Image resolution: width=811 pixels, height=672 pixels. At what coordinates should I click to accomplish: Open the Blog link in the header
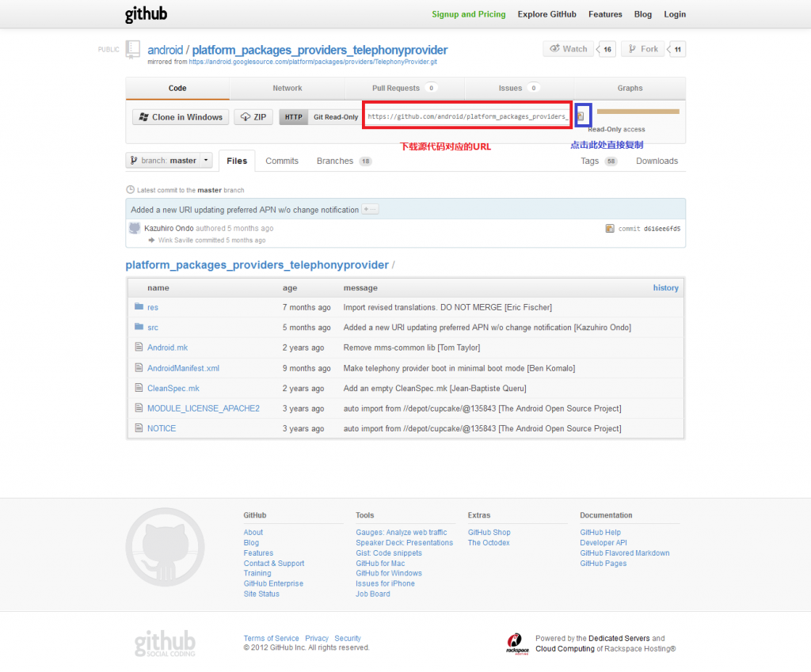pos(643,14)
